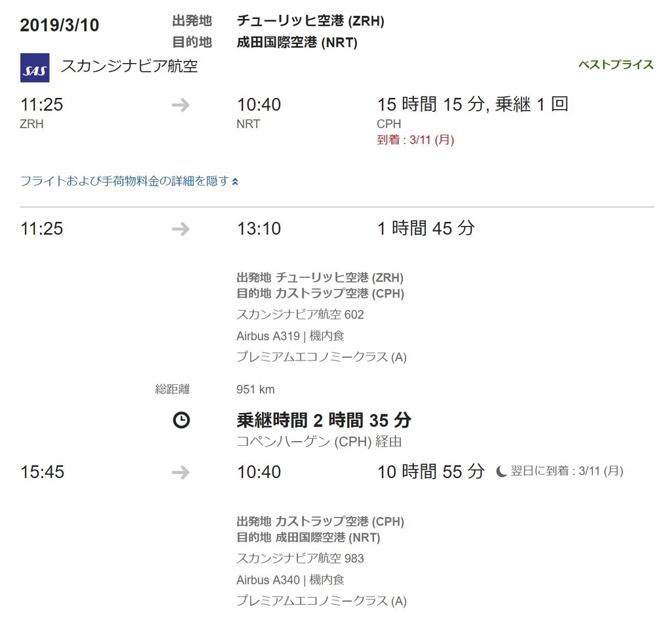
Task: Click the SAS airline logo
Action: tap(35, 68)
